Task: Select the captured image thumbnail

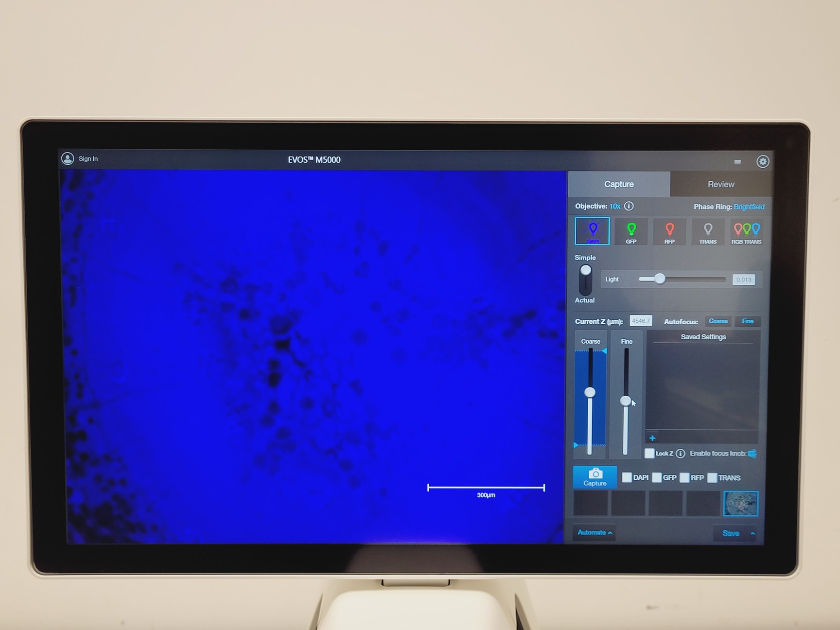Action: pos(740,504)
